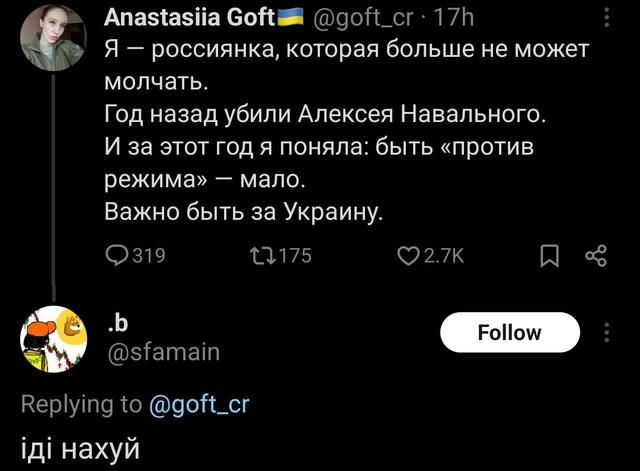Click the 175 repost count
The image size is (640, 471).
(x=294, y=256)
